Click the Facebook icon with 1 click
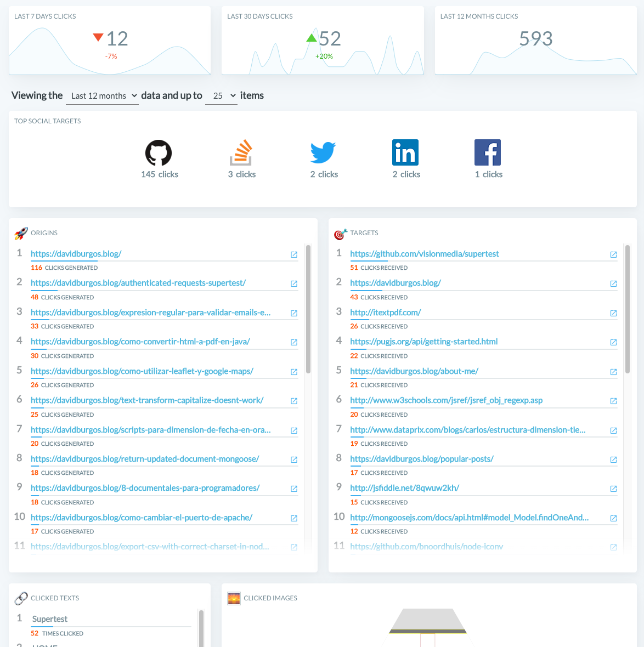Image resolution: width=644 pixels, height=647 pixels. click(488, 152)
